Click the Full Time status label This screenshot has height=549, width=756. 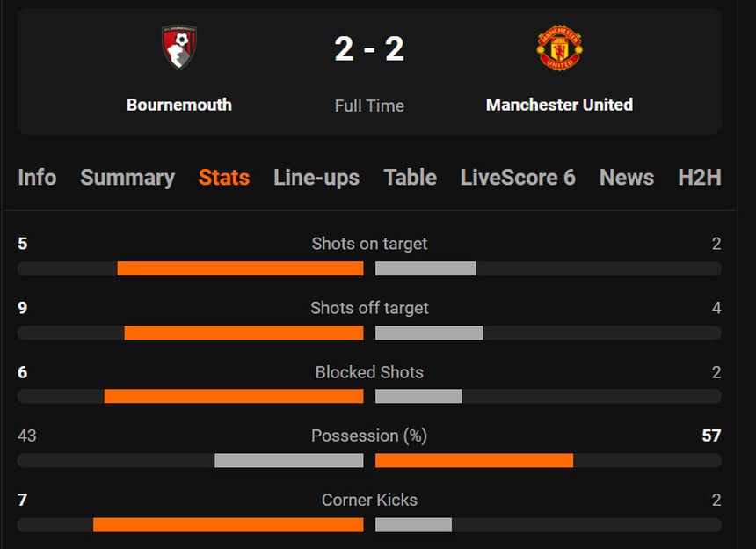click(369, 106)
